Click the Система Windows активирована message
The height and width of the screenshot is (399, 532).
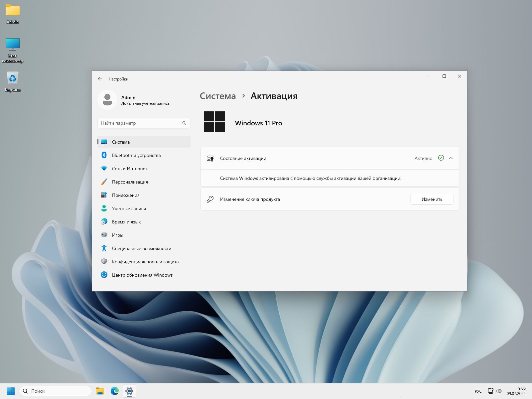tap(311, 178)
